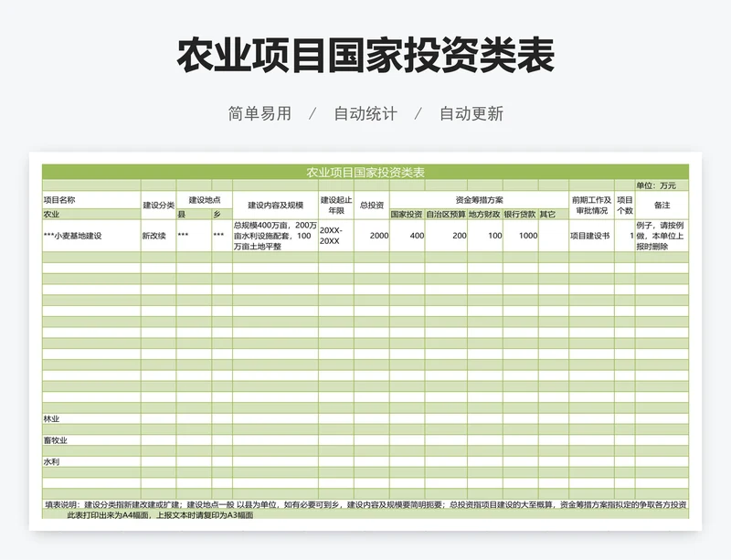This screenshot has height=560, width=731.
Task: Click the 自动更新 tagline
Action: [471, 114]
